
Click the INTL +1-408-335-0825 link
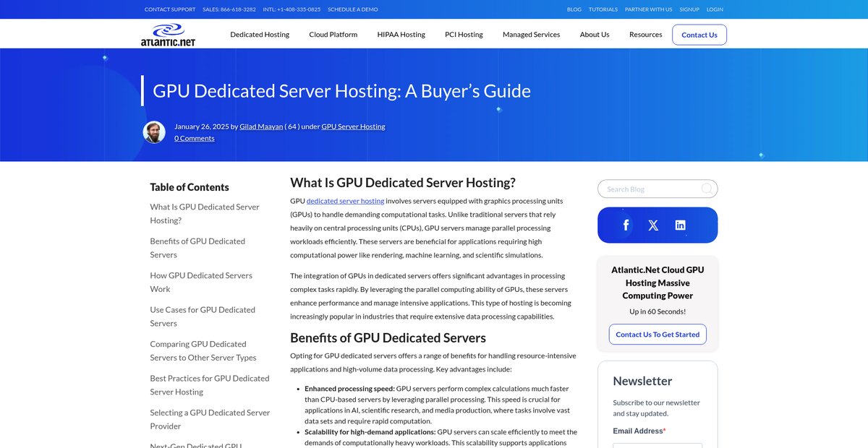pos(292,9)
